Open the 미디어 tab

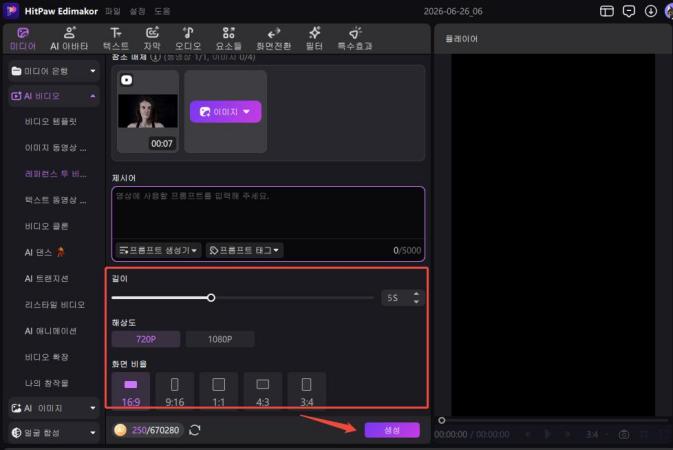(23, 39)
